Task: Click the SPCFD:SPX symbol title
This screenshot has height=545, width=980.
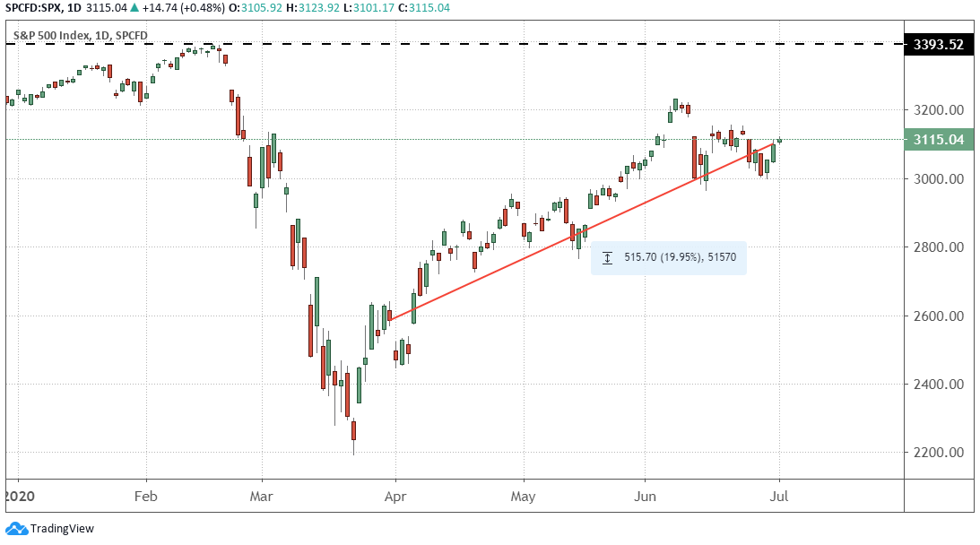Action: (33, 8)
